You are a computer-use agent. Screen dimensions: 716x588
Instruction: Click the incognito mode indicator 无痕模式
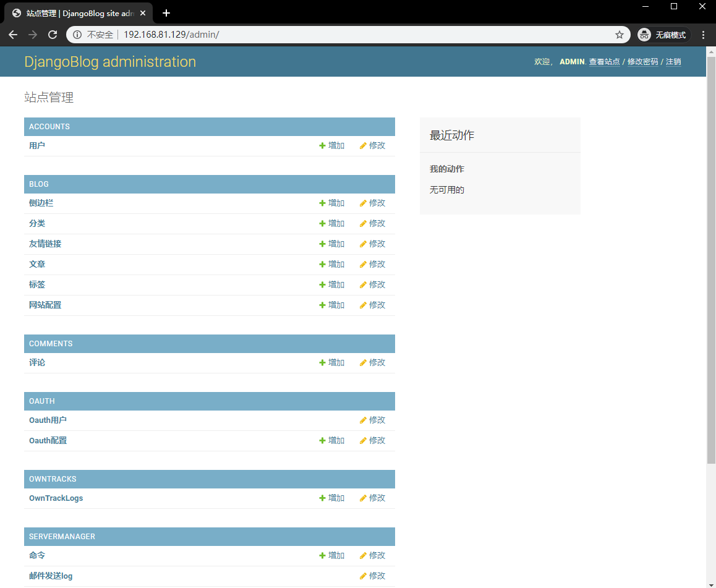tap(664, 35)
